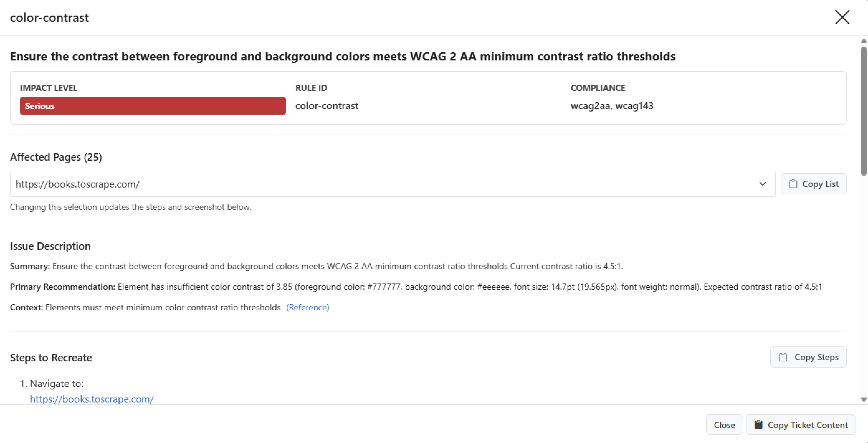Open the (Reference) link

tap(307, 307)
